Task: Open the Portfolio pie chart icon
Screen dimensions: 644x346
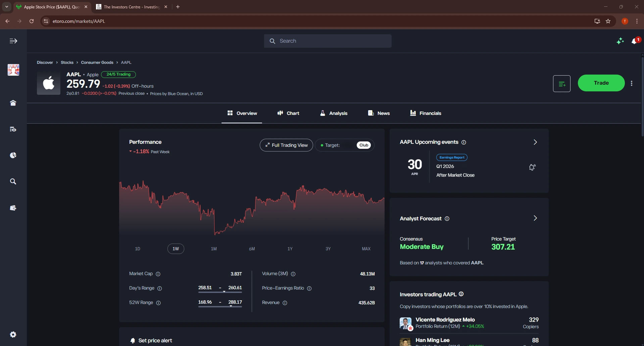Action: click(13, 155)
